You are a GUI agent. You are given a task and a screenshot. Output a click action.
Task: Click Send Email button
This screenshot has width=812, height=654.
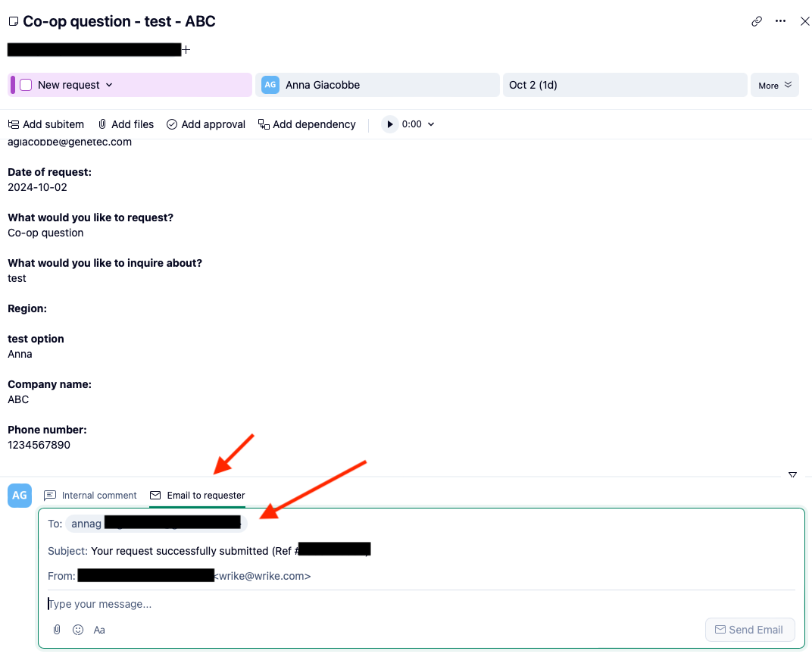pos(750,630)
